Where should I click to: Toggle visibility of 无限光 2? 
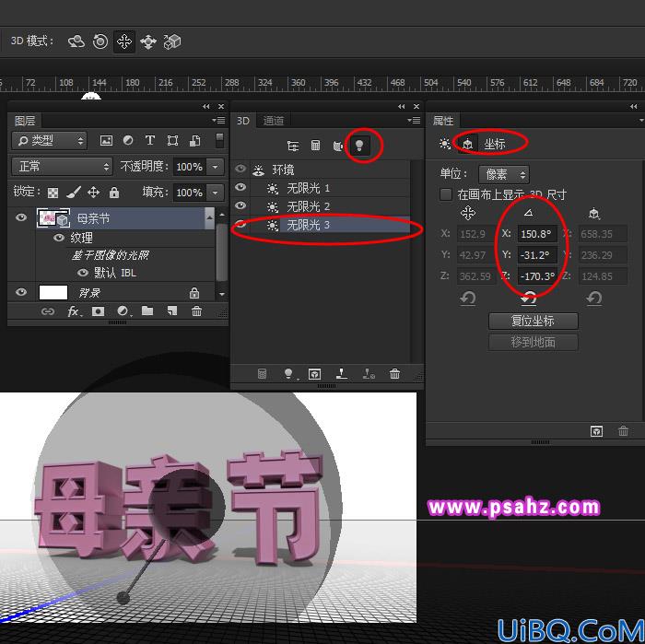(240, 205)
